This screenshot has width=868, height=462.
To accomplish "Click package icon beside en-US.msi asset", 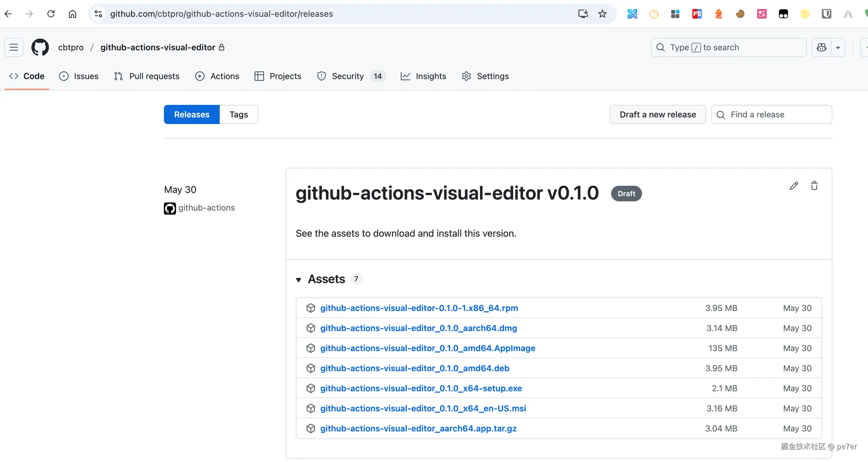I will point(311,408).
